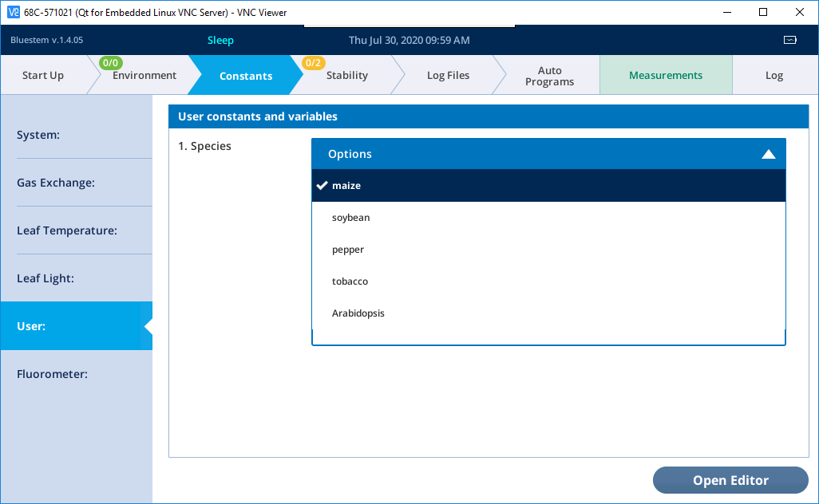819x504 pixels.
Task: Go to the Stability tab
Action: (346, 75)
